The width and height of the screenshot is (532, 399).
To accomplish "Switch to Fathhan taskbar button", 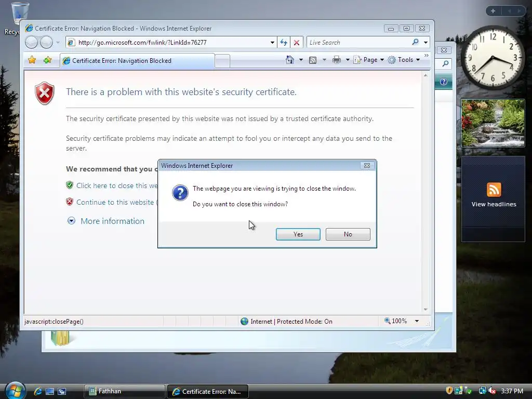I will pos(124,391).
